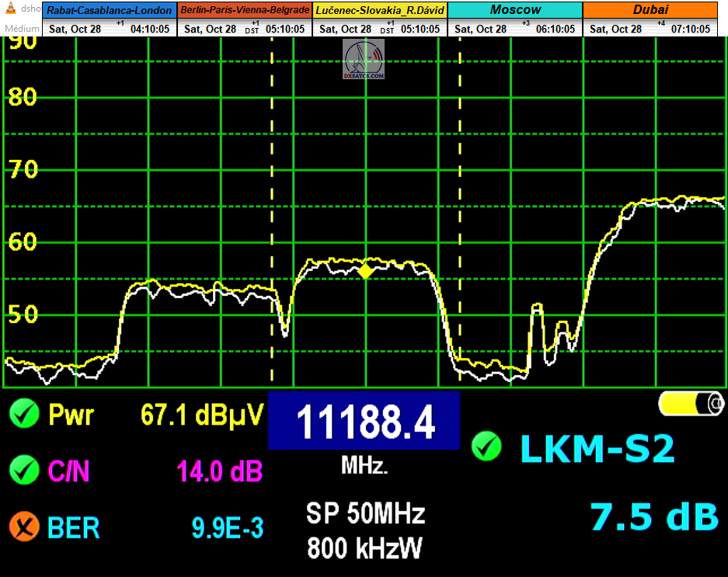Image resolution: width=728 pixels, height=577 pixels.
Task: Click the Pwr 67.1 dBµV reading
Action: [202, 415]
